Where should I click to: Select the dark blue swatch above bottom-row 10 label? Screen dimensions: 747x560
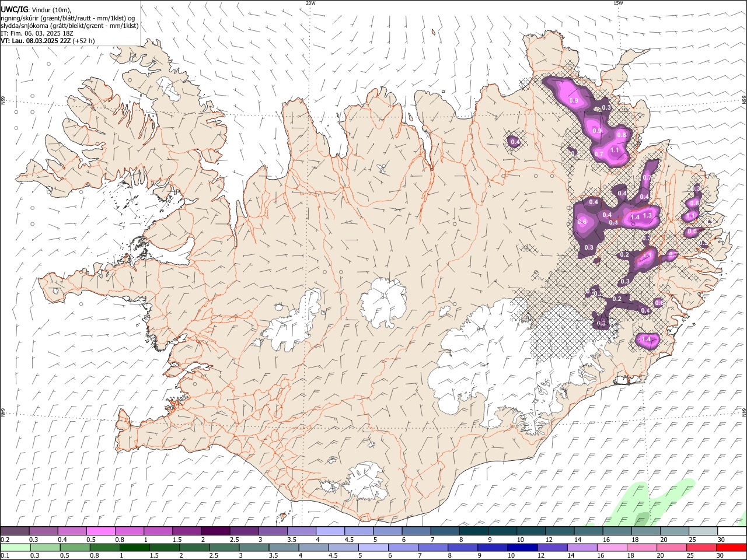[x=521, y=548]
